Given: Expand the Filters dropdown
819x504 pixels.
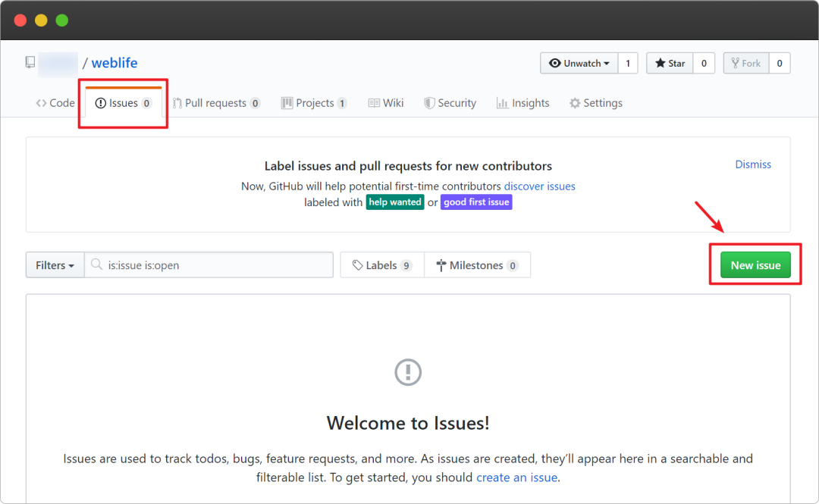Looking at the screenshot, I should click(x=55, y=265).
